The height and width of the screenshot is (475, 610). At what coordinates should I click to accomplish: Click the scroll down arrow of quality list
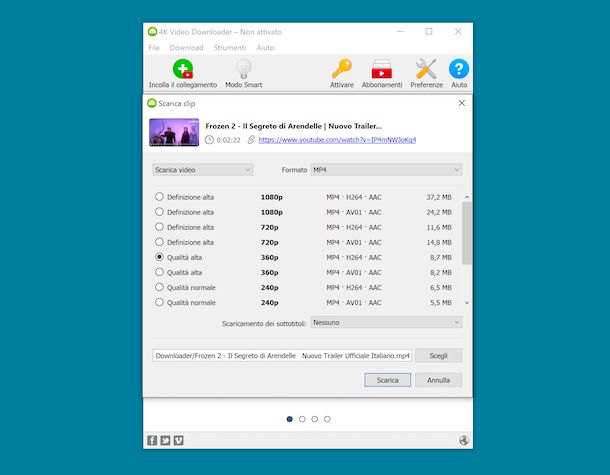click(x=467, y=303)
